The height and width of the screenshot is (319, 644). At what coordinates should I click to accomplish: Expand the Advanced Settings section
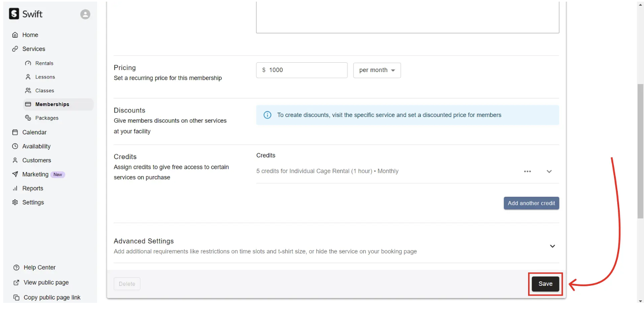coord(552,246)
